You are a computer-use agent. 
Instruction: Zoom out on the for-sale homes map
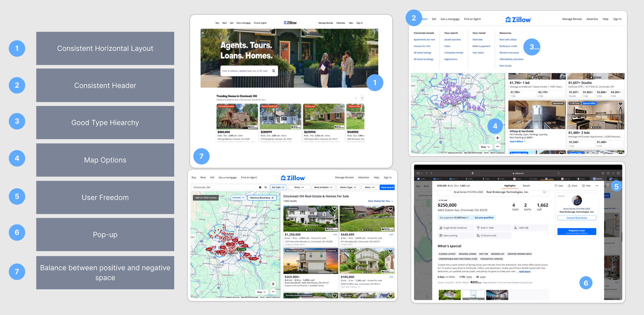click(273, 292)
